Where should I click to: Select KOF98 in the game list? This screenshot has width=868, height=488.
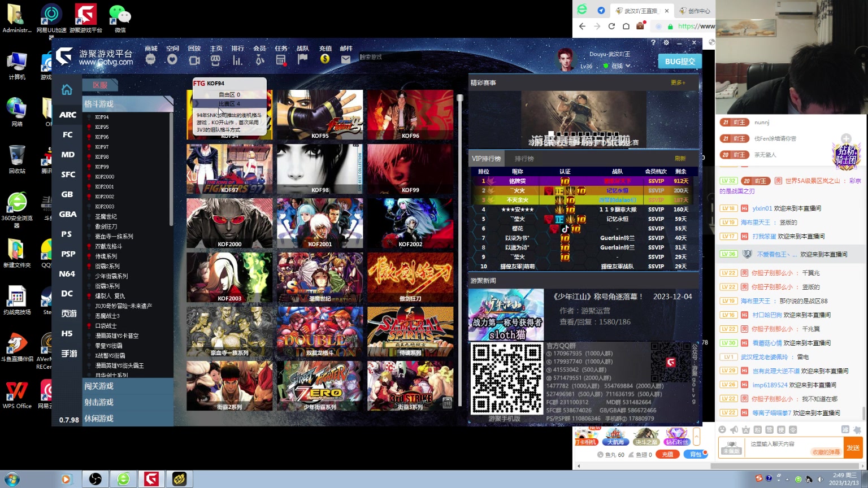[x=102, y=157]
